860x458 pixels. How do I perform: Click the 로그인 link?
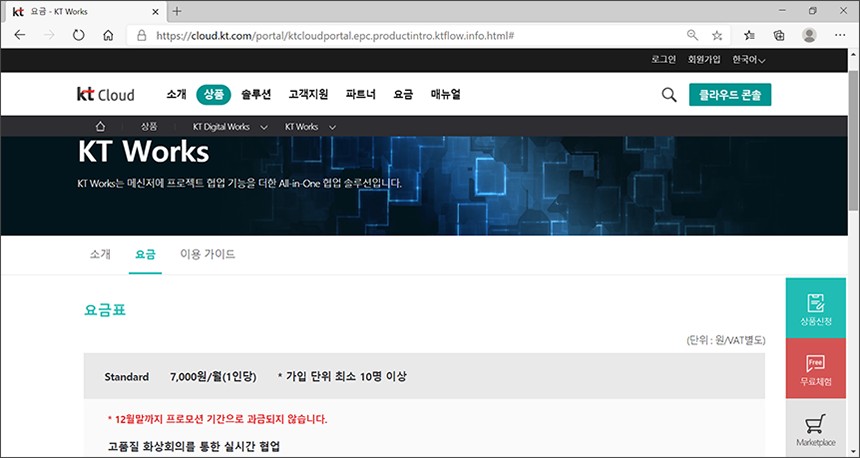(x=664, y=60)
